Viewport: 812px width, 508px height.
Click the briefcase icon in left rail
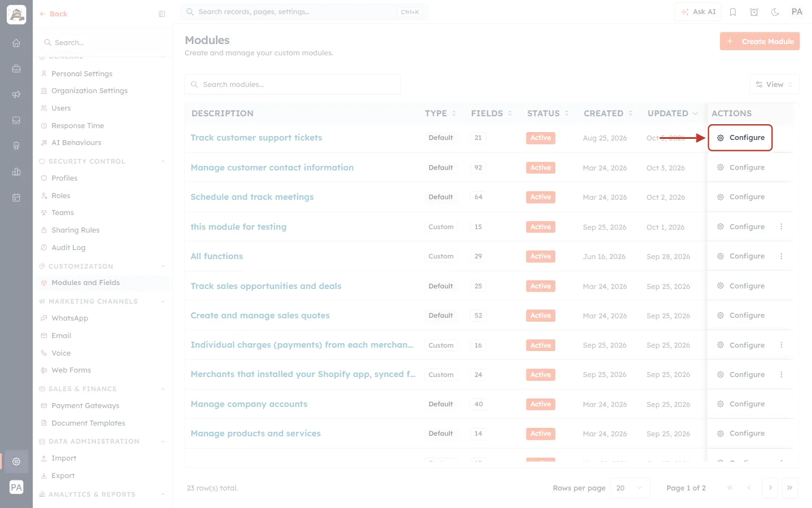16,69
